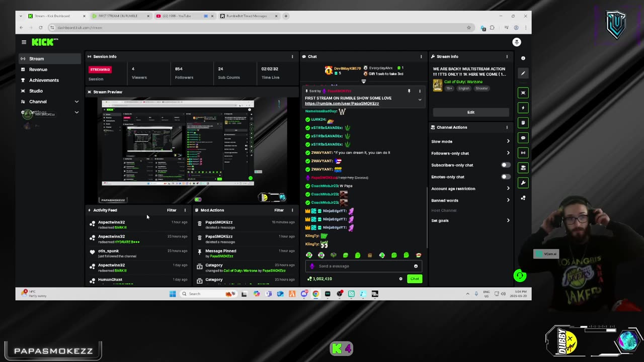Viewport: 644px width, 362px height.
Task: Open Set goals settings
Action: (x=470, y=220)
